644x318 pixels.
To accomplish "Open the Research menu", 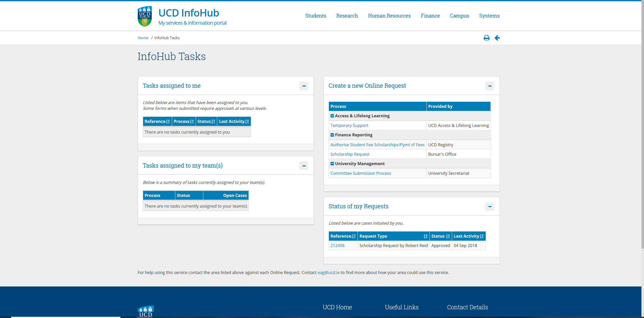I will click(x=347, y=16).
